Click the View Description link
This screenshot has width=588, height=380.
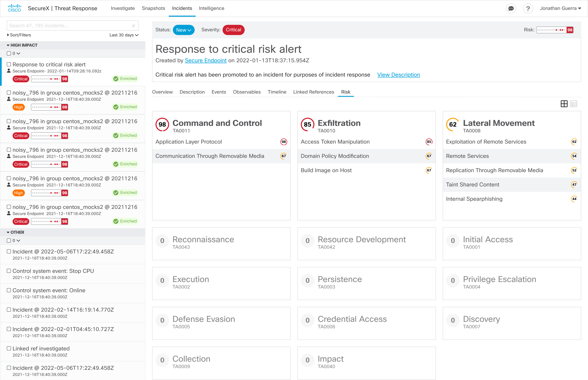[x=398, y=75]
